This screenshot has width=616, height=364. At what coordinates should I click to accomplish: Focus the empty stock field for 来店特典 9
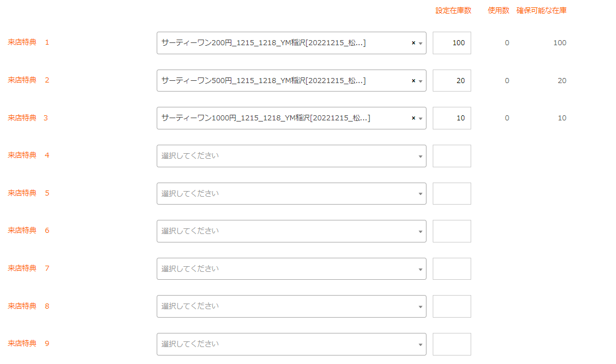coord(451,344)
